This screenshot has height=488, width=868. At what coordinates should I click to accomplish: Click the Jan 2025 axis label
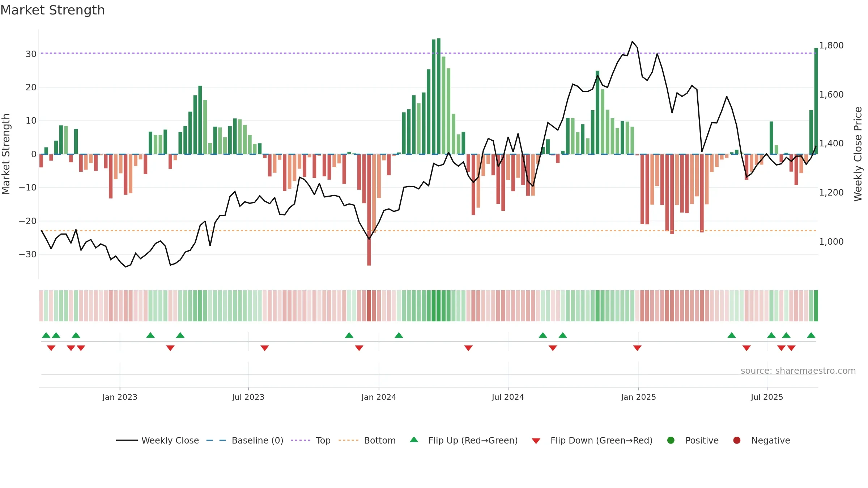[638, 397]
